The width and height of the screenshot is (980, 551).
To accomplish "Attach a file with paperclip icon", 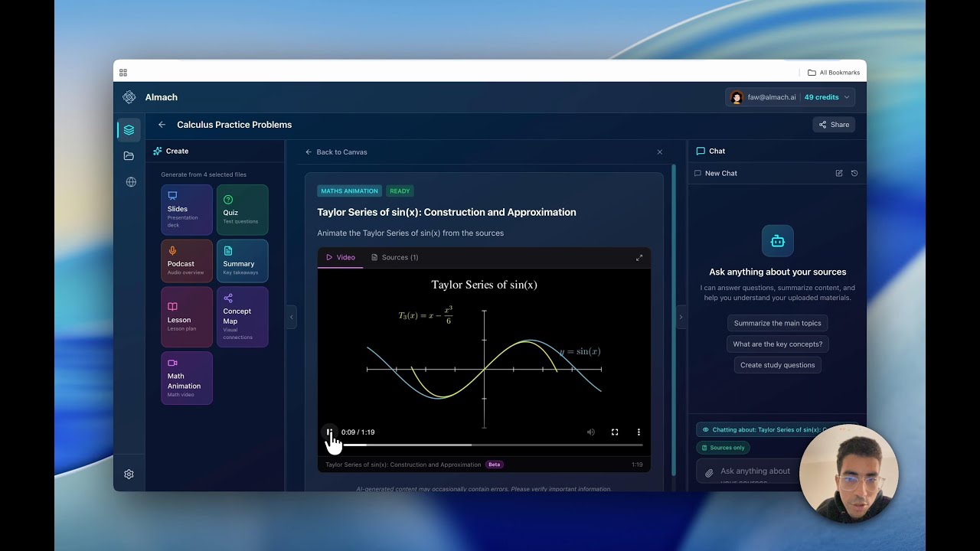I will (710, 473).
